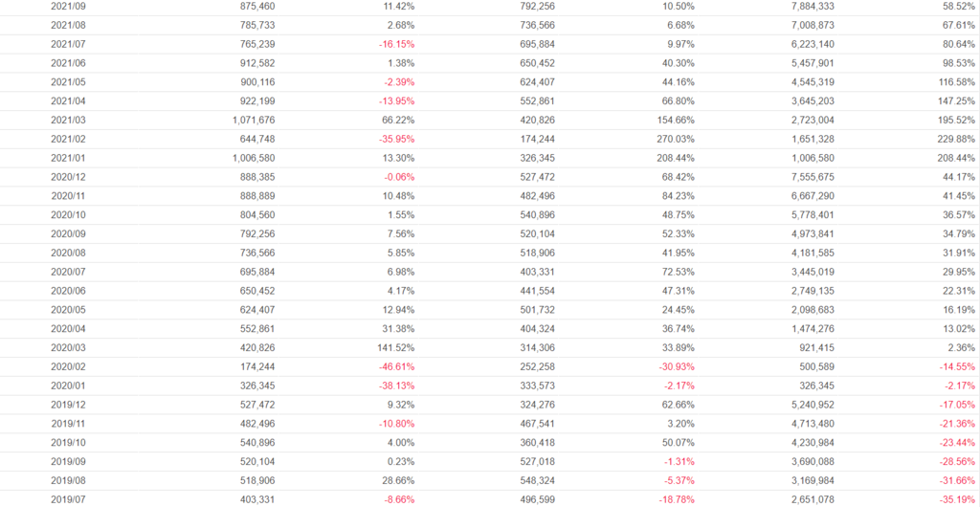Select the red -35.19% cell
The image size is (980, 507).
point(954,498)
